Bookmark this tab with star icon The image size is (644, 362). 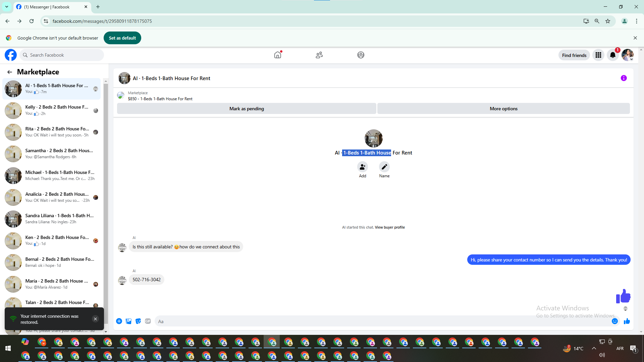coord(608,21)
